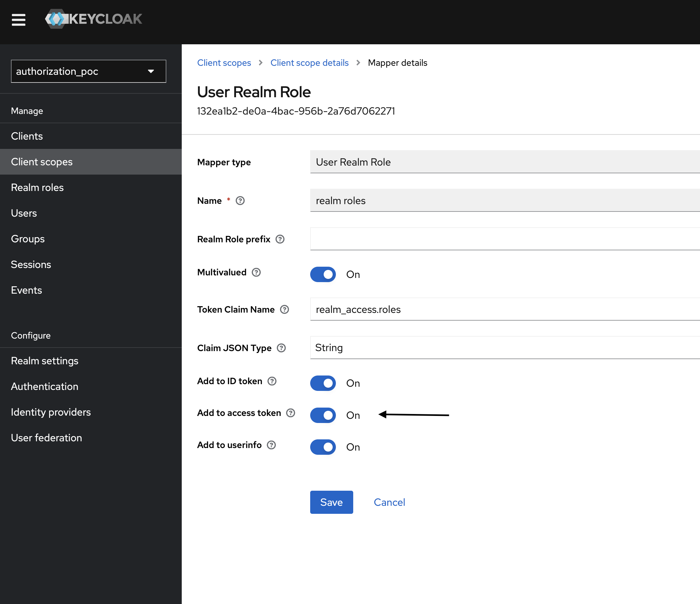700x604 pixels.
Task: Open Realm settings from the sidebar
Action: click(x=45, y=361)
